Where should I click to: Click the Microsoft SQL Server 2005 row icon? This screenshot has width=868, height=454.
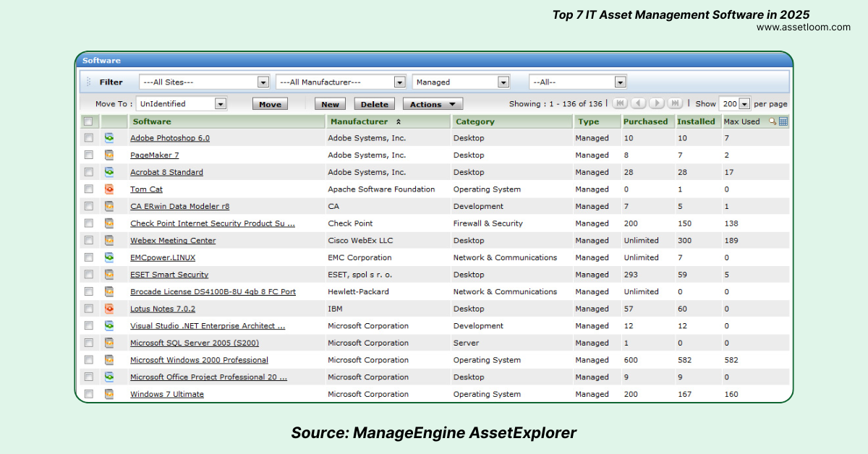[x=109, y=343]
